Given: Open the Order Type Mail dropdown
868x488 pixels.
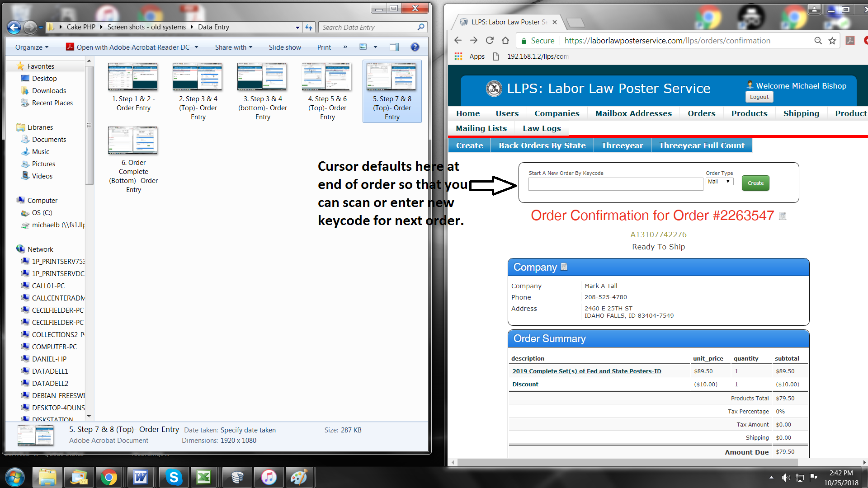Looking at the screenshot, I should (719, 182).
